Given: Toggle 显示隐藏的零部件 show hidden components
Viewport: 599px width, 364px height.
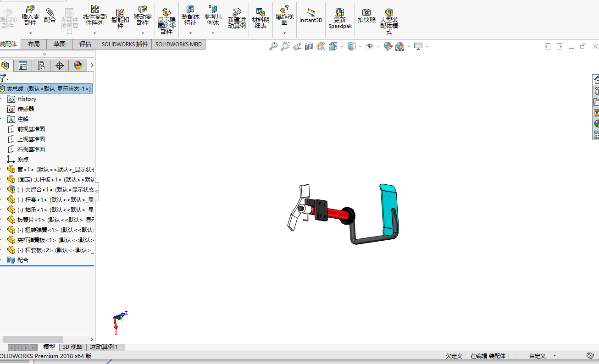Looking at the screenshot, I should coord(166,21).
